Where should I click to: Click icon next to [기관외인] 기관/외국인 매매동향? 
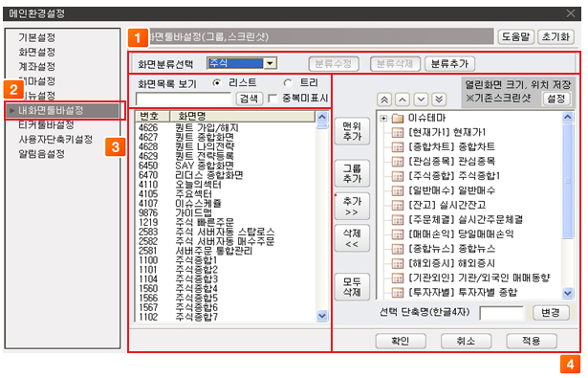pos(397,278)
